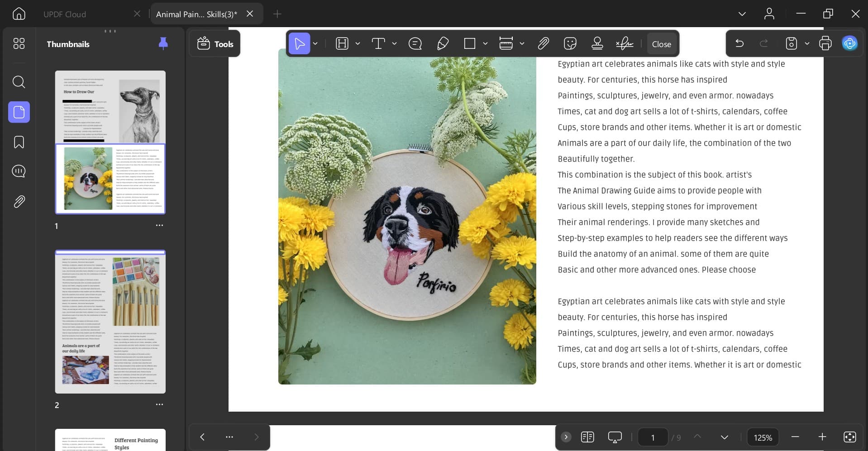Choose the stamp tool

coord(597,44)
